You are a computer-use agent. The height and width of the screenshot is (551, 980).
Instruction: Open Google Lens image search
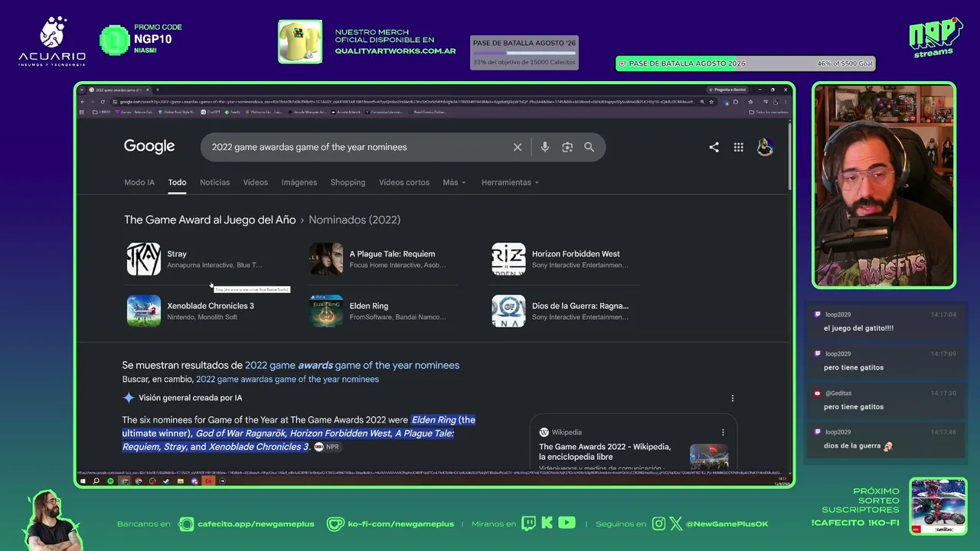coord(567,147)
